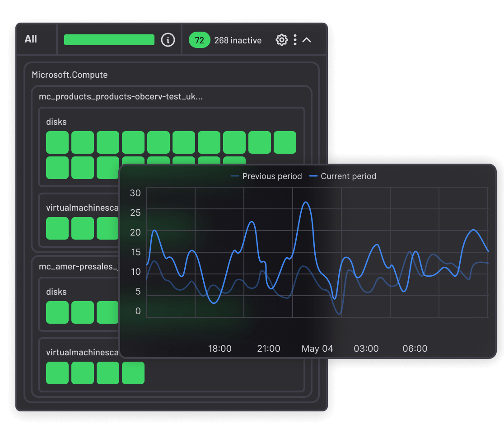Select the All tab

pos(31,39)
